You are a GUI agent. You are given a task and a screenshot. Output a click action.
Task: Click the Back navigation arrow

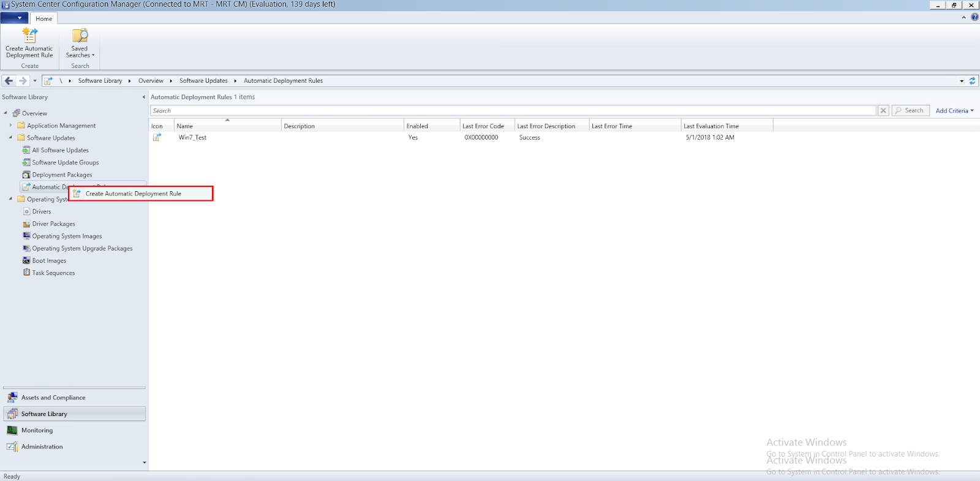pos(9,81)
